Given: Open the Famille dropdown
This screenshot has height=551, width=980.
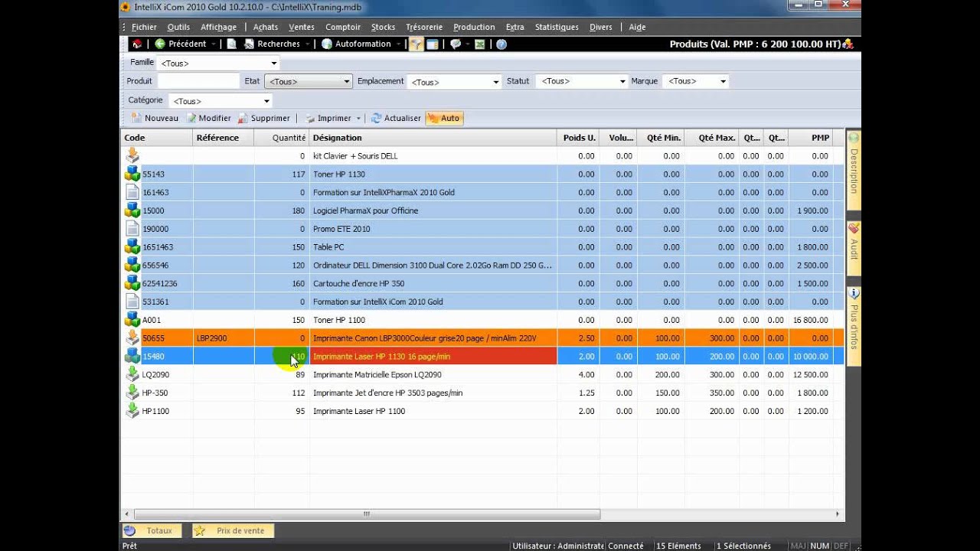Looking at the screenshot, I should click(x=273, y=63).
